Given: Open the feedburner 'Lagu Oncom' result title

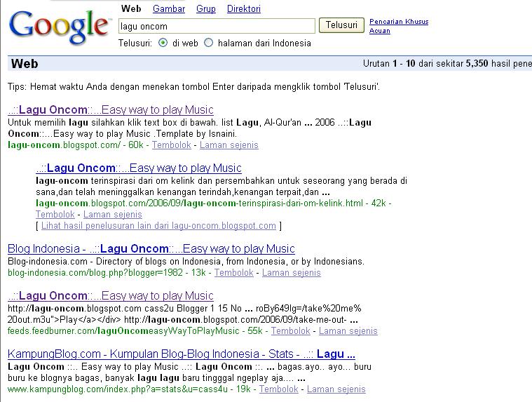Looking at the screenshot, I should coord(111,296).
